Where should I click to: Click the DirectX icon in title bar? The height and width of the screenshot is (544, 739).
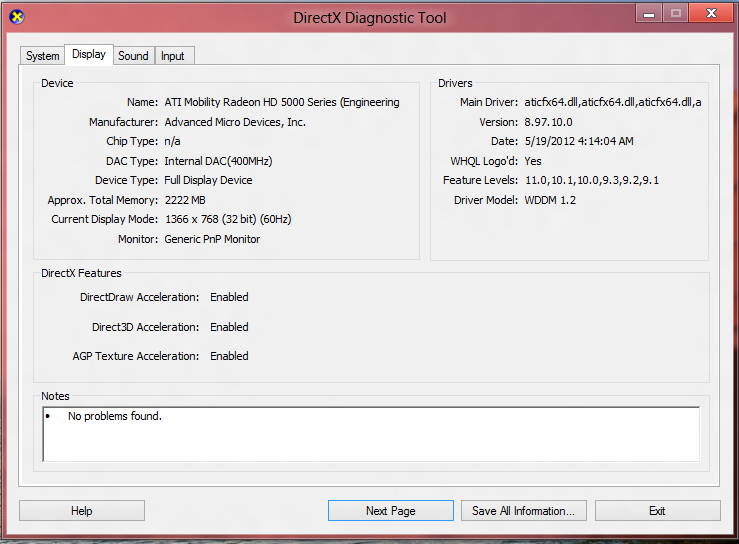(x=16, y=17)
